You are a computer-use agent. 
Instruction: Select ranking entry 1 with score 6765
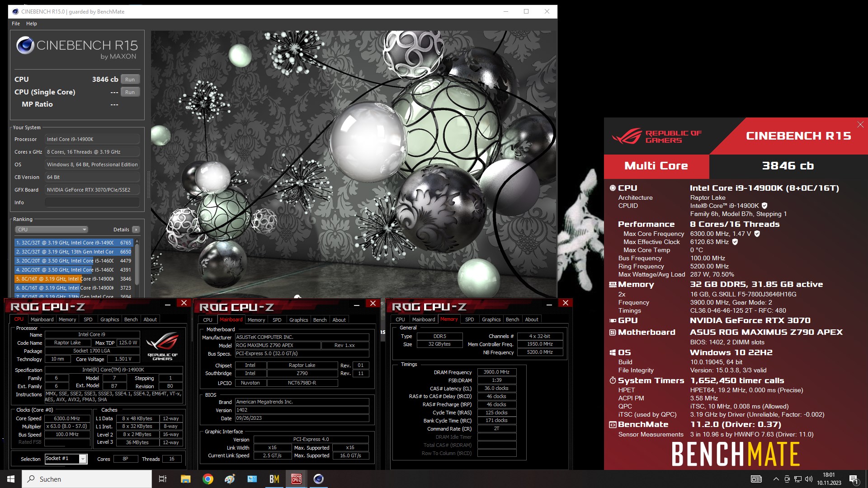(73, 243)
